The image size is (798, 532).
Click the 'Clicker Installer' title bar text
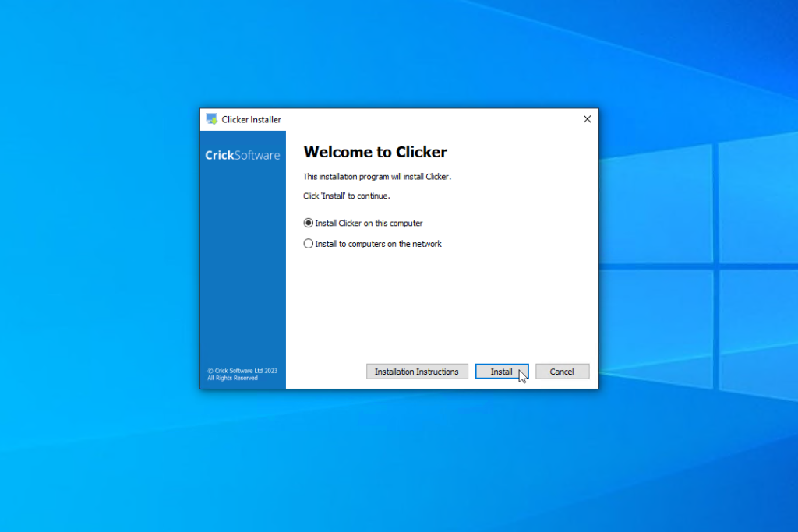coord(251,119)
